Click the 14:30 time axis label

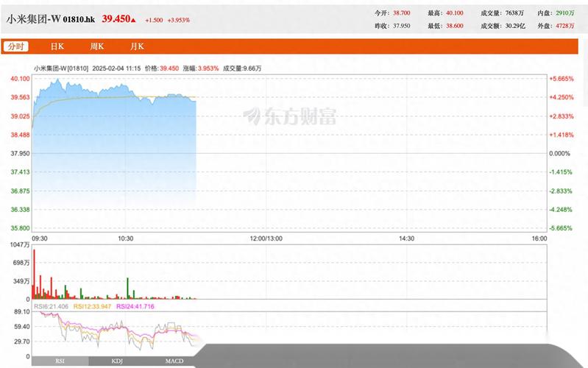(406, 238)
